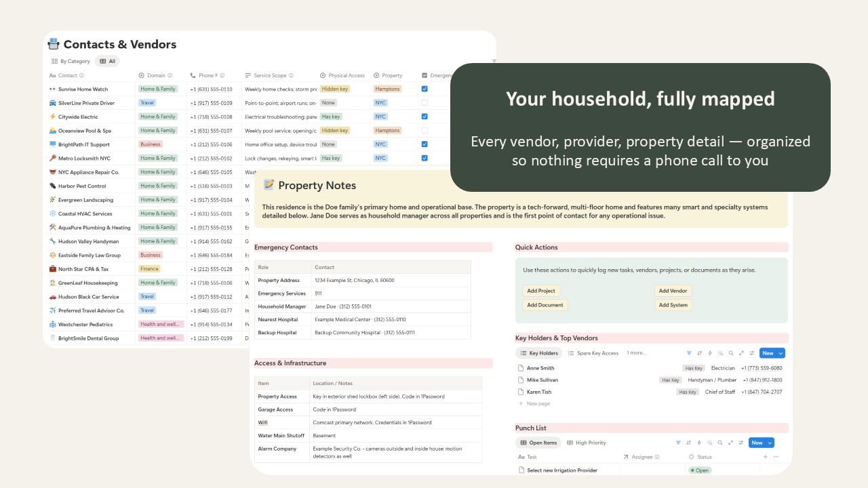Open automations lightning icon in Key Holders toolbar

pyautogui.click(x=710, y=353)
